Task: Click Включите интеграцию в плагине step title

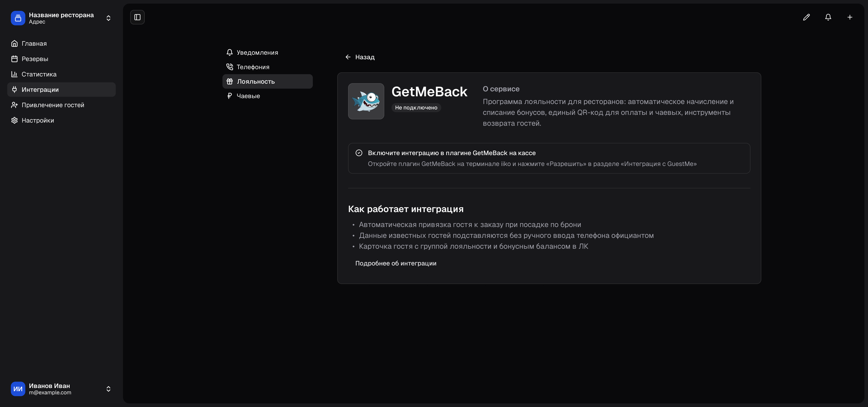Action: coord(452,153)
